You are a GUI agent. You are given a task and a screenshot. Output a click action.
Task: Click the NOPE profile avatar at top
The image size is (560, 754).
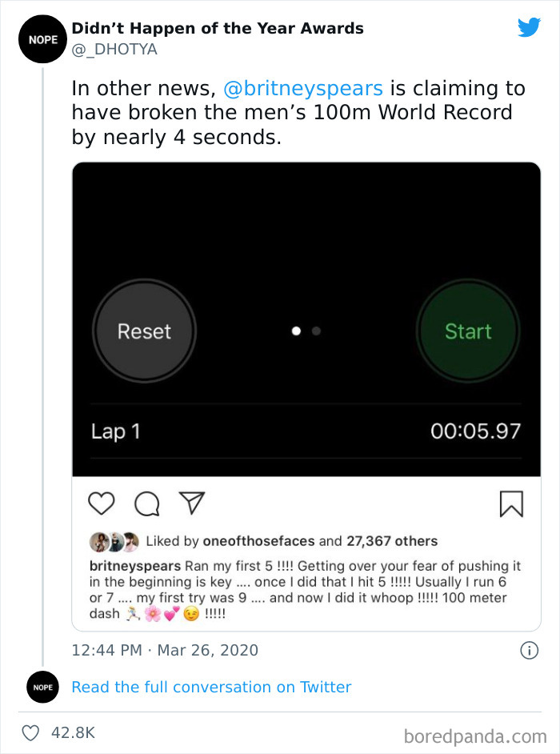[42, 38]
